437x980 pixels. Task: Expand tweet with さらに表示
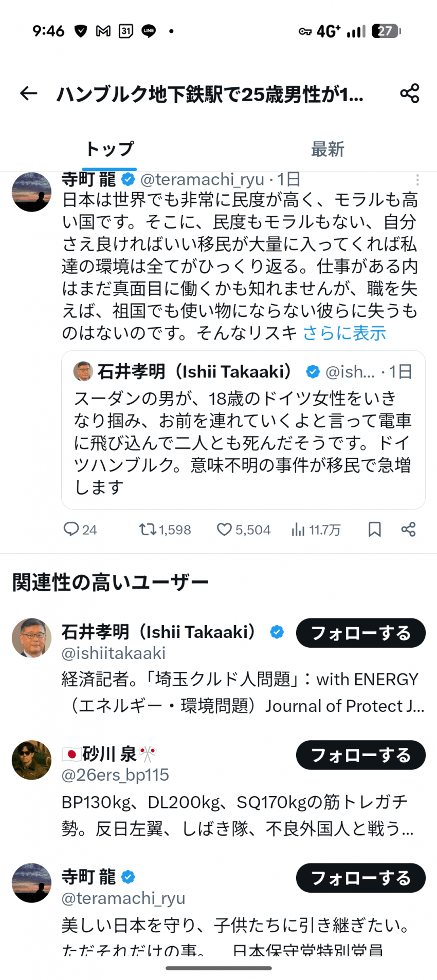coord(344,333)
